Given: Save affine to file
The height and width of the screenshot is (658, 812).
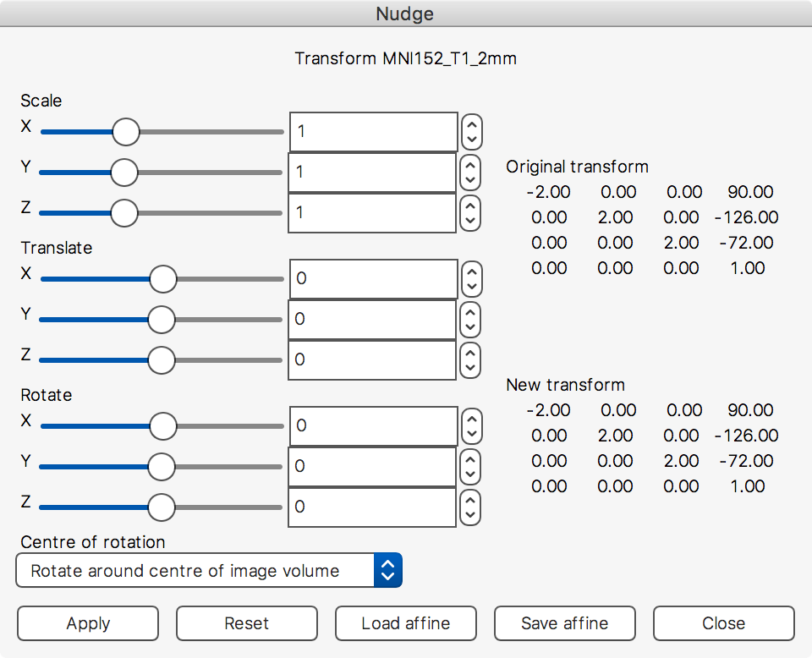Looking at the screenshot, I should pyautogui.click(x=564, y=623).
